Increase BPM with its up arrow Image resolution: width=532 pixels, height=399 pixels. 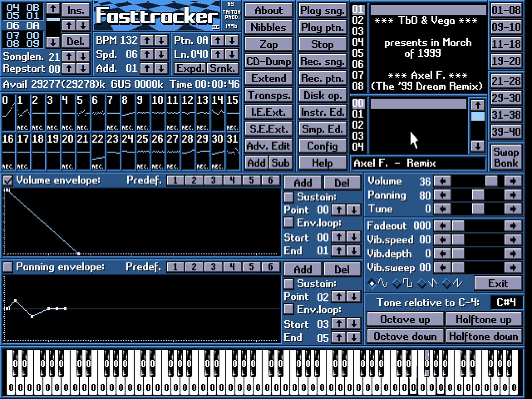(x=146, y=40)
